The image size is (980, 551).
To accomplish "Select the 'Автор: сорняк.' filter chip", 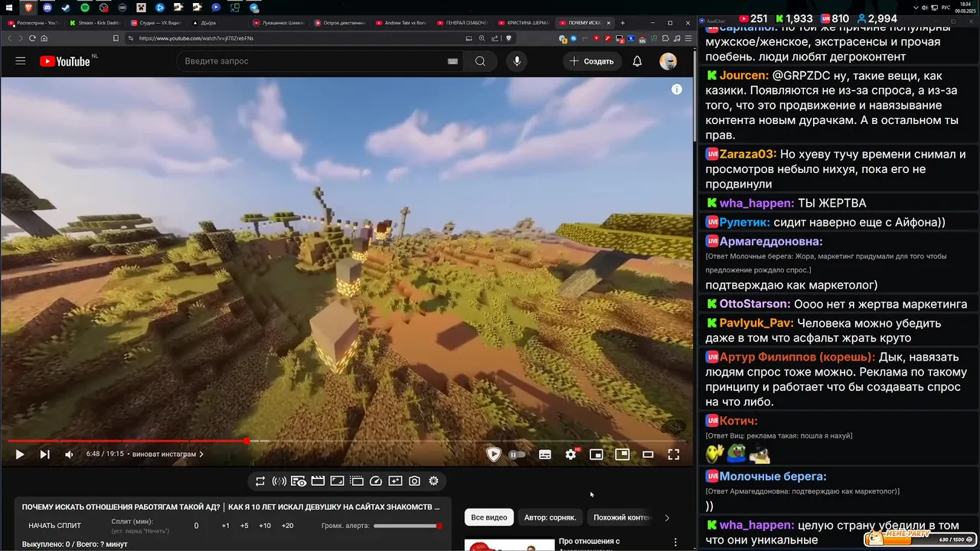I will click(550, 517).
